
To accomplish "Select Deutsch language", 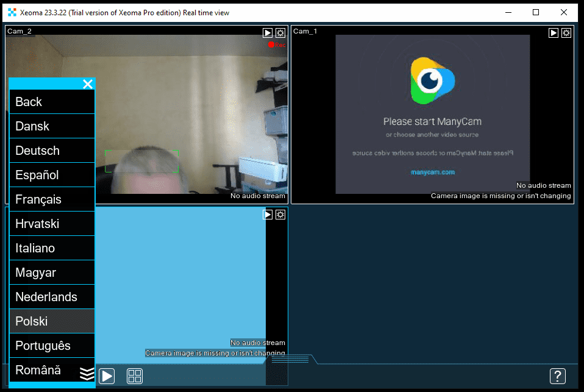I will click(52, 151).
